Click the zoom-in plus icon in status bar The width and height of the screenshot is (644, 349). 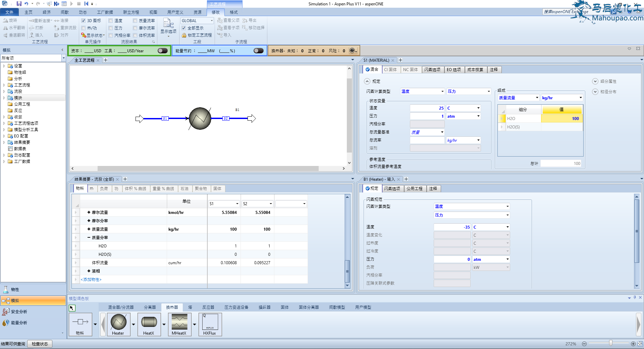633,344
